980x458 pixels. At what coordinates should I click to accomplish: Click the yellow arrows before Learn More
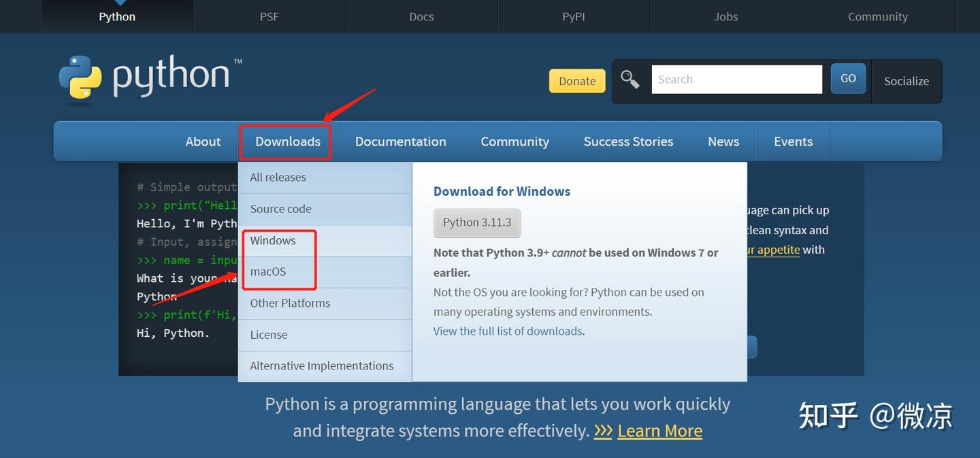coord(603,431)
